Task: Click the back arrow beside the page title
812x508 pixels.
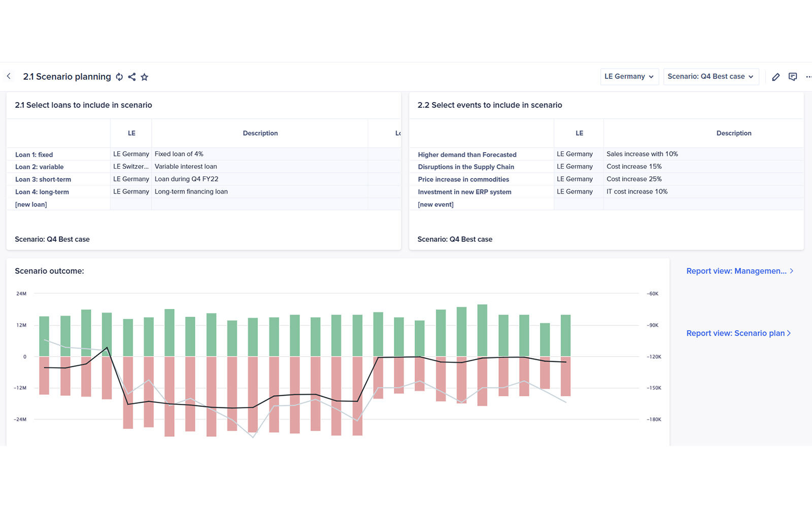Action: tap(9, 76)
